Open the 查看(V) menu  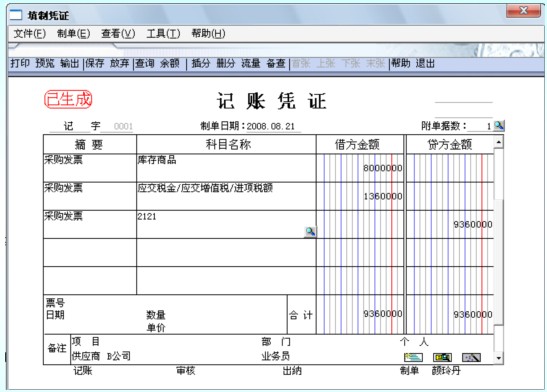118,33
